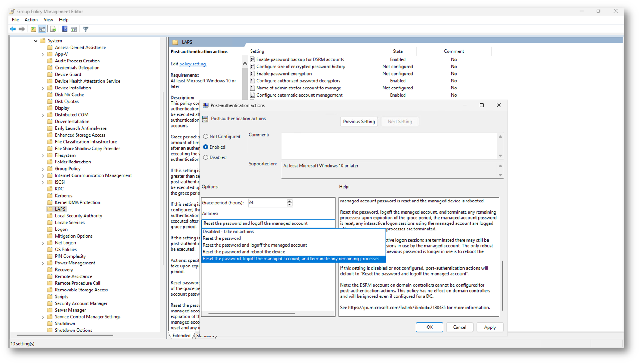
Task: Choose the 'terminate any remaining processes' option
Action: (293, 259)
